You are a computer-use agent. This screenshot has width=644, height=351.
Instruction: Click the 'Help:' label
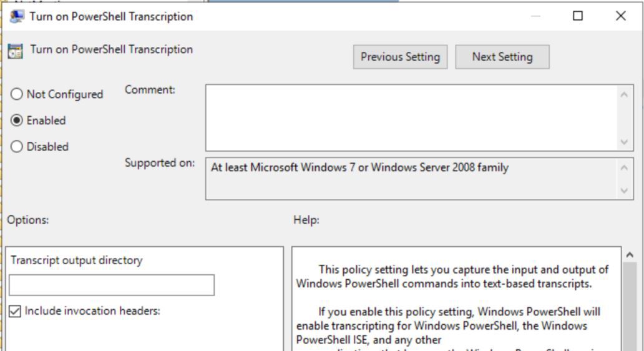[x=306, y=220]
